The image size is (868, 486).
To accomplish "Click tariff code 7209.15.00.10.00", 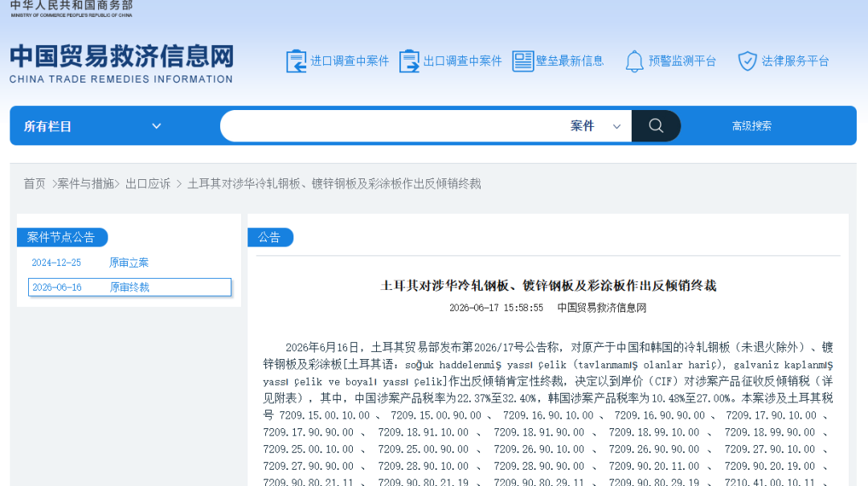I will [325, 415].
